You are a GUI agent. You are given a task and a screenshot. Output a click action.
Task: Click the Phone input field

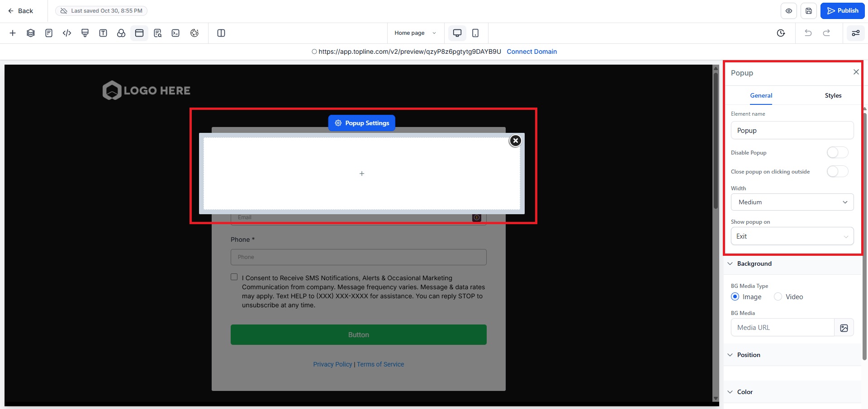tap(359, 257)
